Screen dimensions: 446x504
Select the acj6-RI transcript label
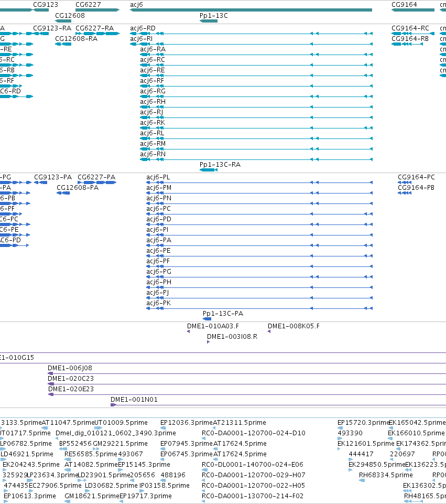(x=142, y=39)
